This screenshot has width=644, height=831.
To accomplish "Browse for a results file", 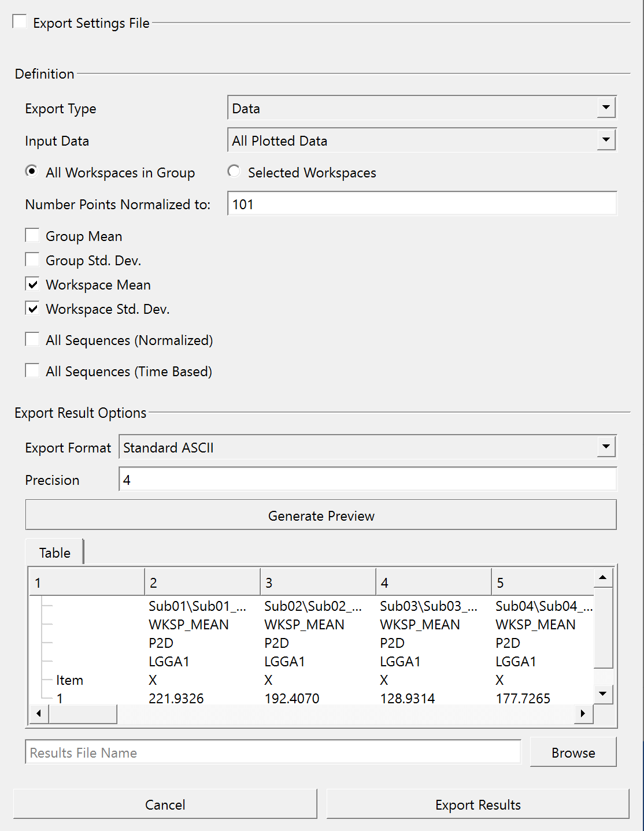I will [573, 752].
